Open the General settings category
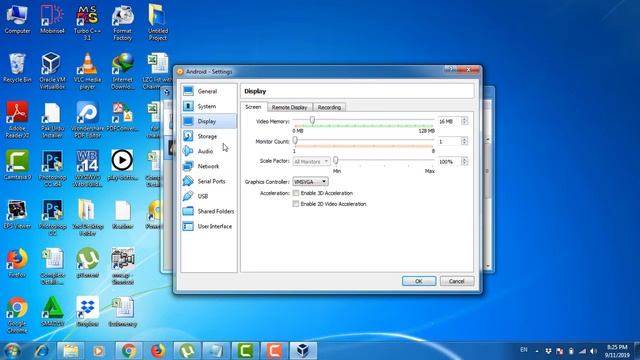 (209, 91)
